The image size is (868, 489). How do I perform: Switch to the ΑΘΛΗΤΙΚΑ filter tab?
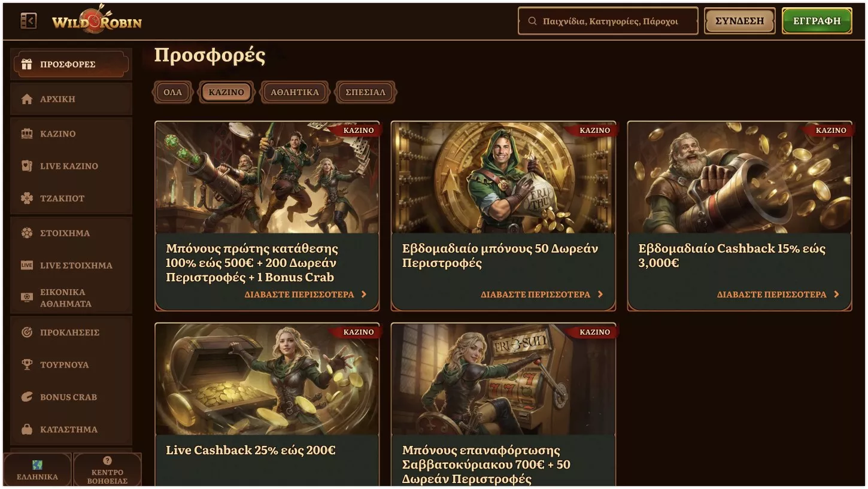tap(295, 92)
